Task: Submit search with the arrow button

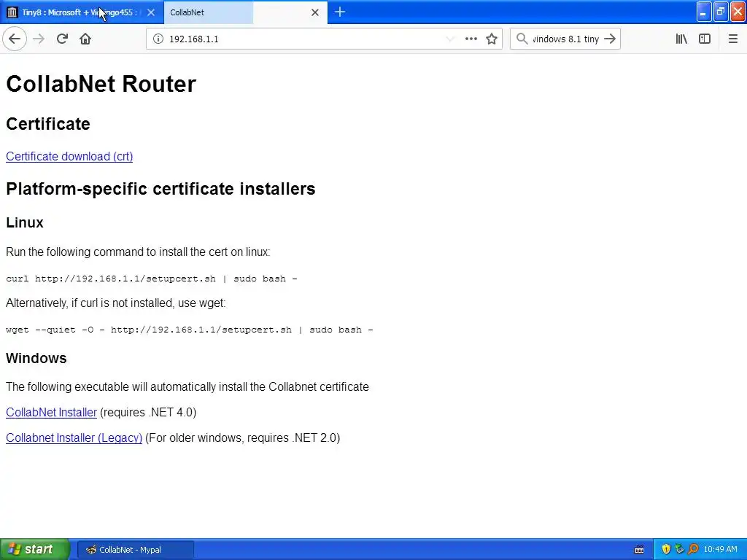Action: pyautogui.click(x=610, y=39)
